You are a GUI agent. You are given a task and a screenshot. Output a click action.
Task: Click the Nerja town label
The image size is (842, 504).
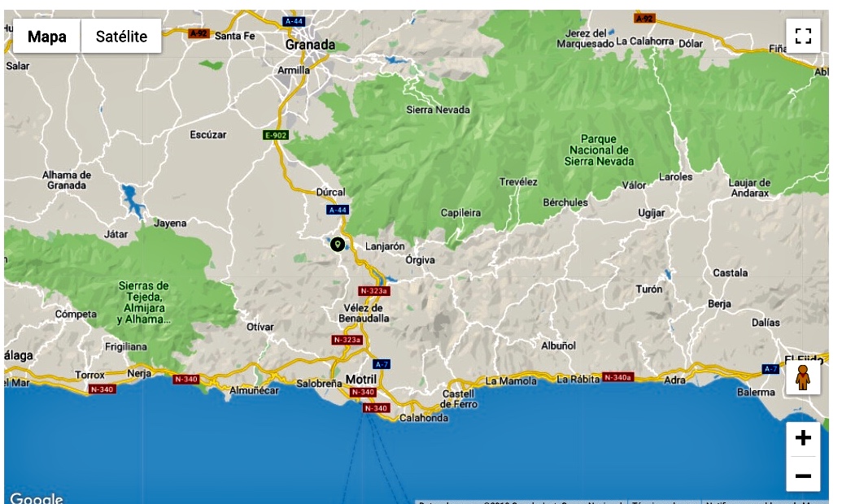(141, 373)
